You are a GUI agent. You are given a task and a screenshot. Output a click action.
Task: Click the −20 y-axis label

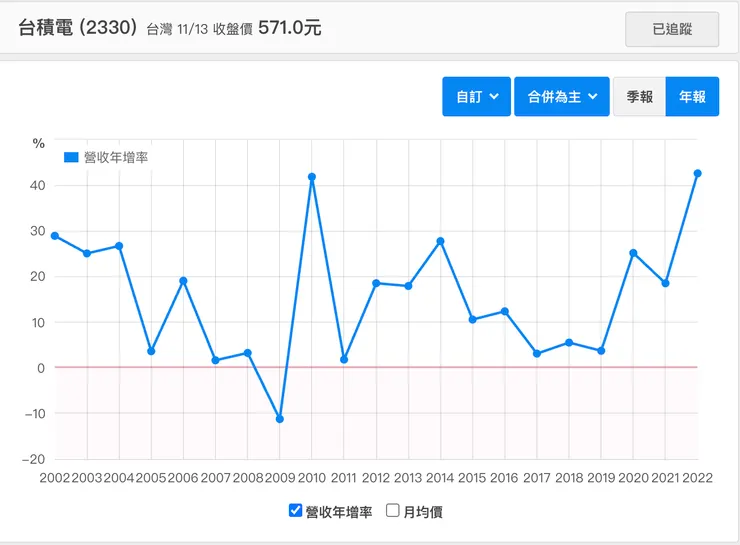(34, 459)
